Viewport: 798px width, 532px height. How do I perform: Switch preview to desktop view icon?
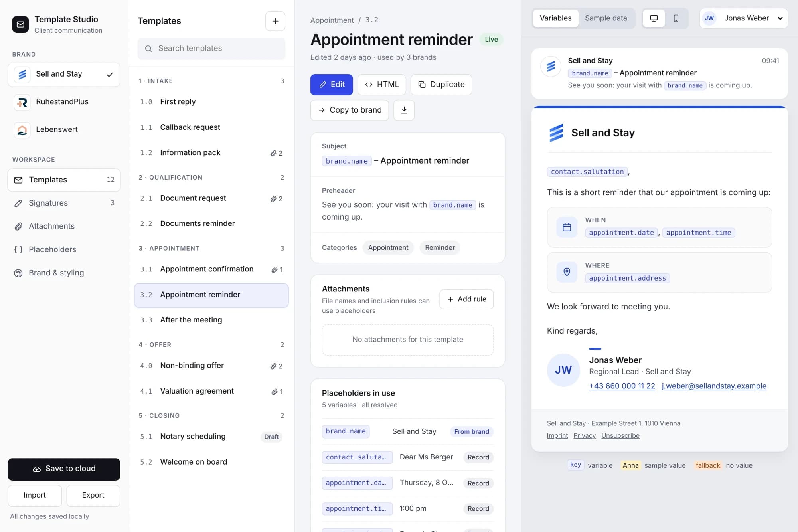[654, 18]
